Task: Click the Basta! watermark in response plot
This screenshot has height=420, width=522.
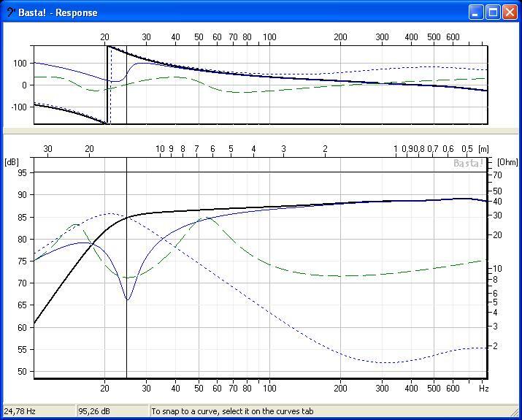Action: pos(468,163)
